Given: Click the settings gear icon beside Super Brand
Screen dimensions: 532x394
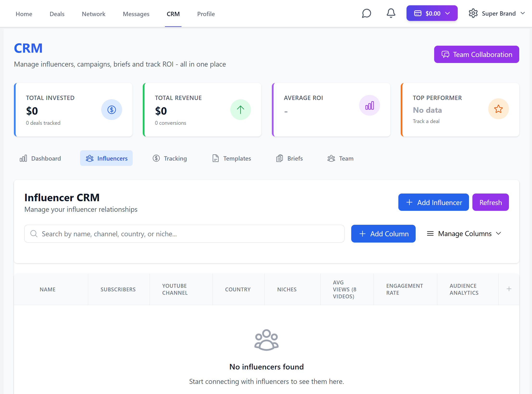Looking at the screenshot, I should (473, 13).
